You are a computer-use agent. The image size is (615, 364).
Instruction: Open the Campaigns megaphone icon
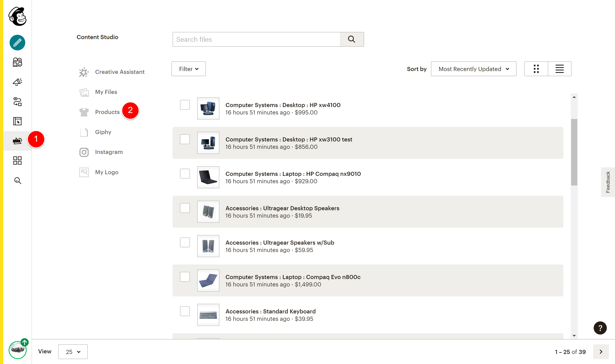17,82
